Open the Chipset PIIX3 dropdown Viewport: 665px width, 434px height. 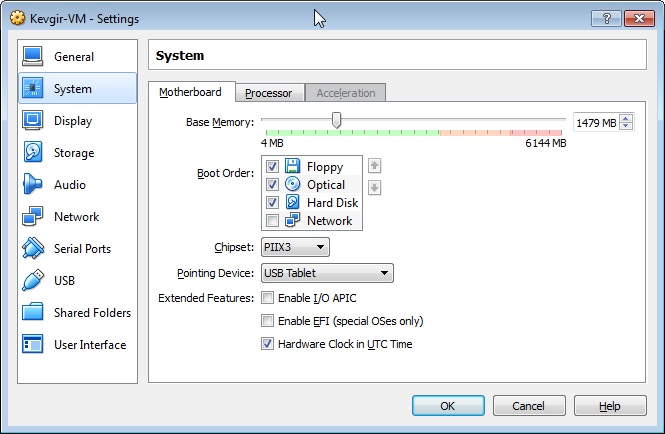point(295,247)
